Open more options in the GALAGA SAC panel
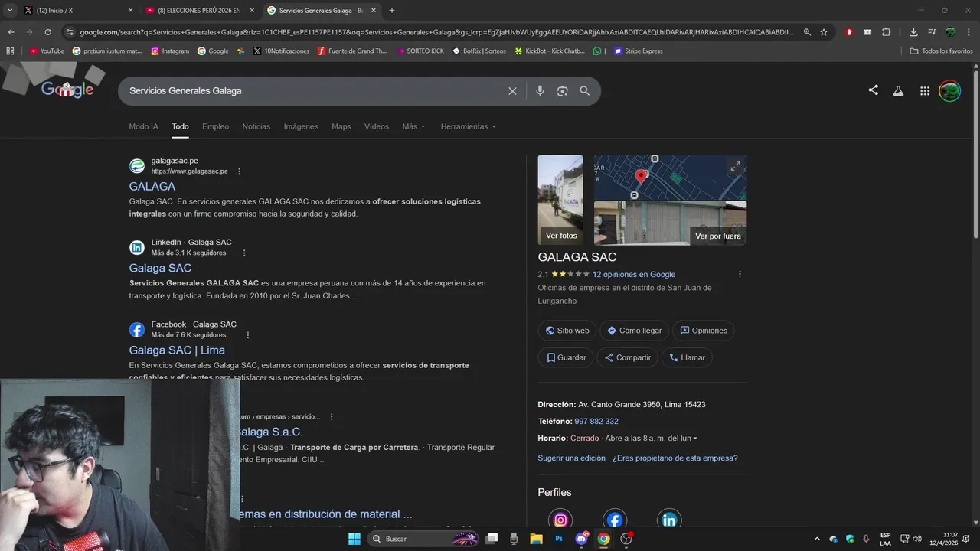The width and height of the screenshot is (980, 551). 740,274
